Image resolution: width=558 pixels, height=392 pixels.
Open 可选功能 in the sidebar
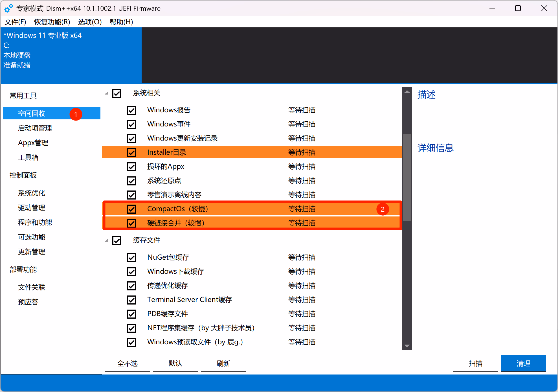point(32,237)
